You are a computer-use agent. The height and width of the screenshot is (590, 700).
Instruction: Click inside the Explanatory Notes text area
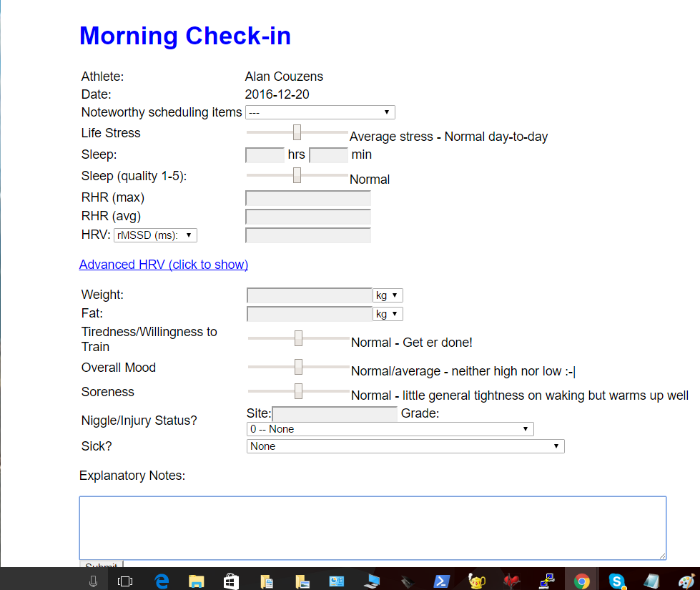pyautogui.click(x=373, y=528)
